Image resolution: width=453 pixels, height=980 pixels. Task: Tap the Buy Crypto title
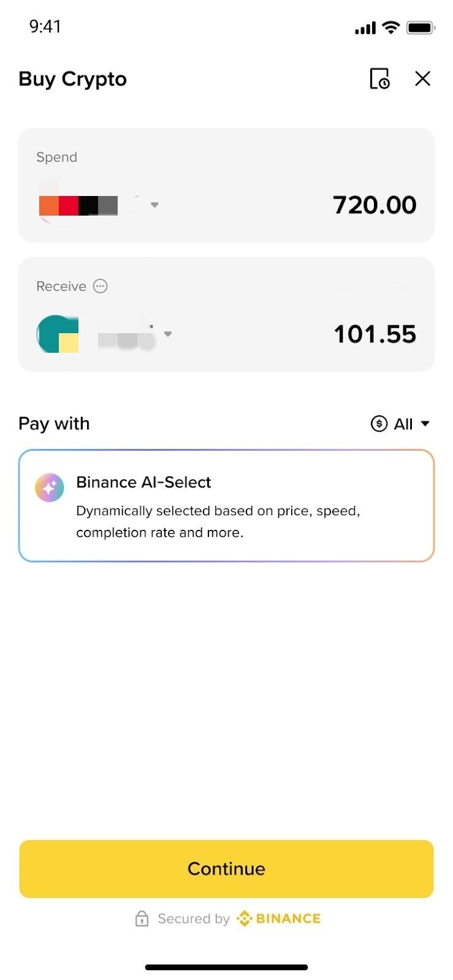click(72, 79)
